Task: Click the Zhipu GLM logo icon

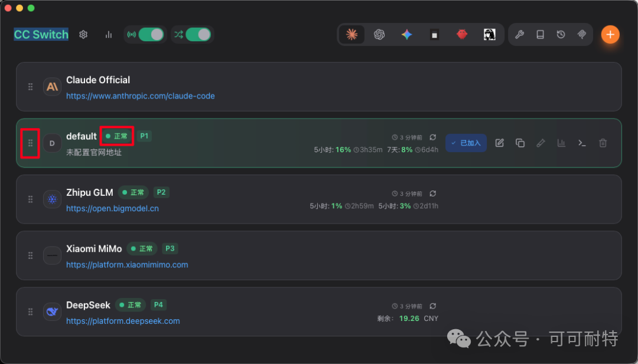Action: pos(52,199)
